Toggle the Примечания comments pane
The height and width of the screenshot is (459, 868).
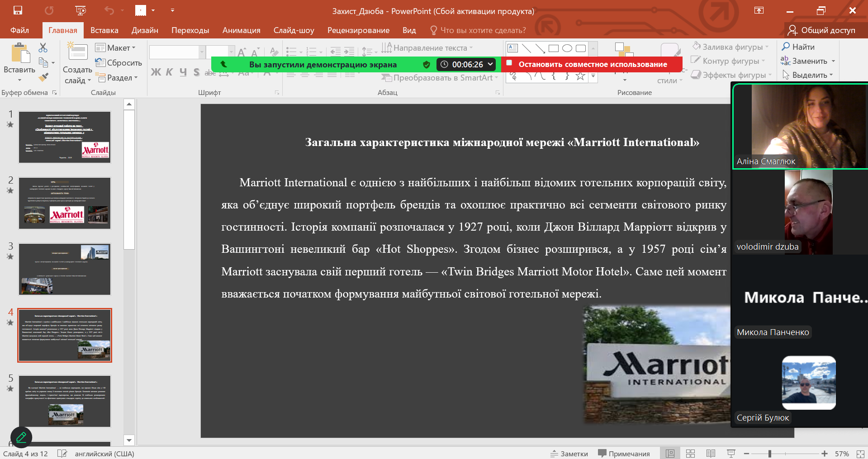click(624, 454)
